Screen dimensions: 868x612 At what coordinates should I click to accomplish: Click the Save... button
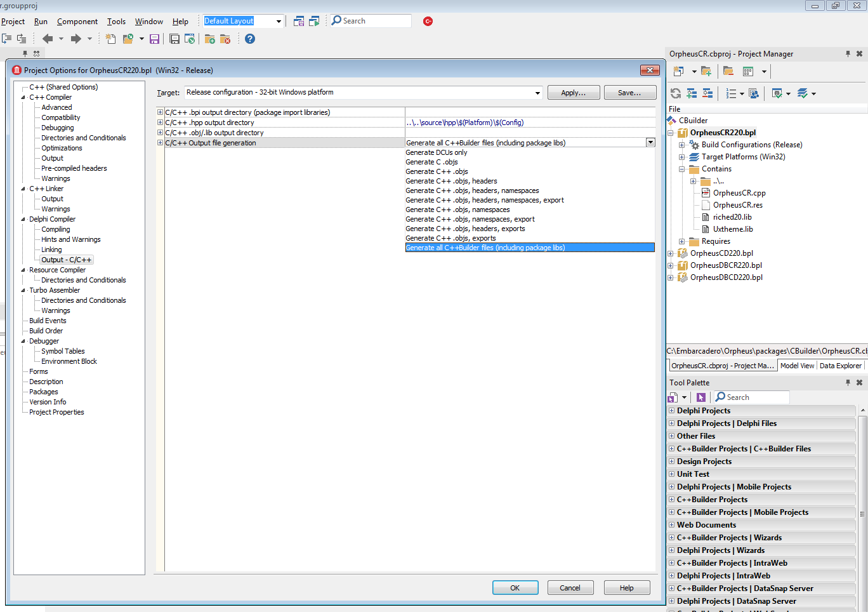[629, 93]
